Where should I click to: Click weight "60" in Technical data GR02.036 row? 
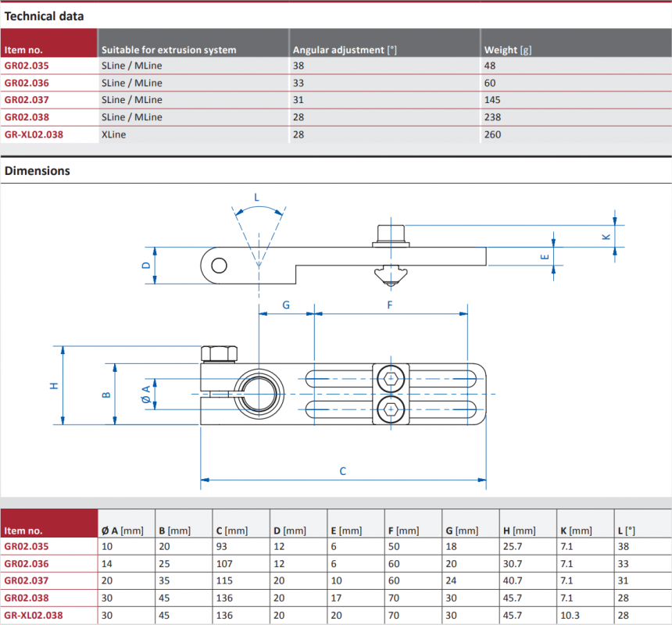tap(490, 83)
